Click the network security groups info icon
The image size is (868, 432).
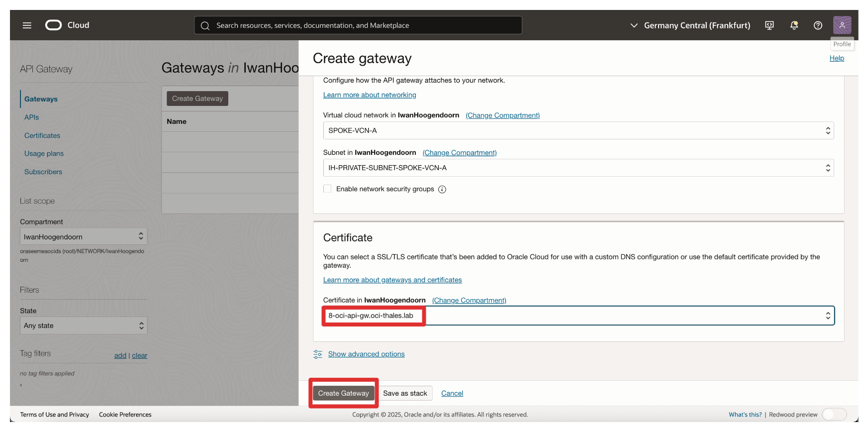click(442, 190)
